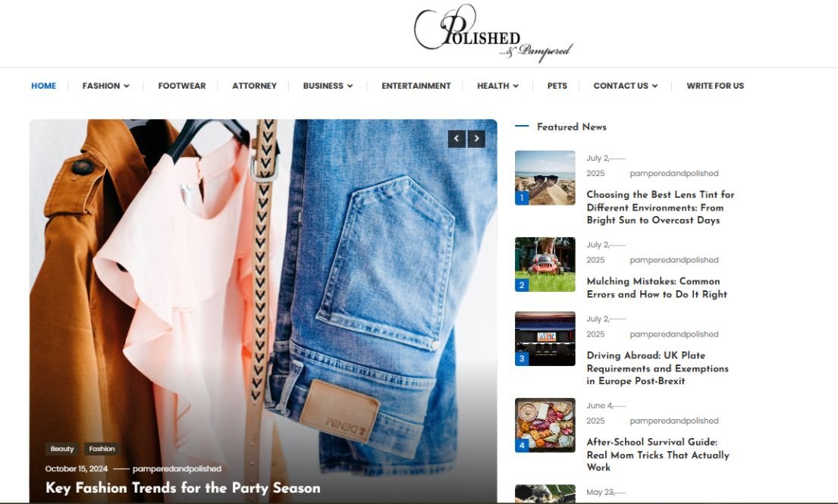This screenshot has height=504, width=838.
Task: Expand the Business menu chevron
Action: coord(350,86)
